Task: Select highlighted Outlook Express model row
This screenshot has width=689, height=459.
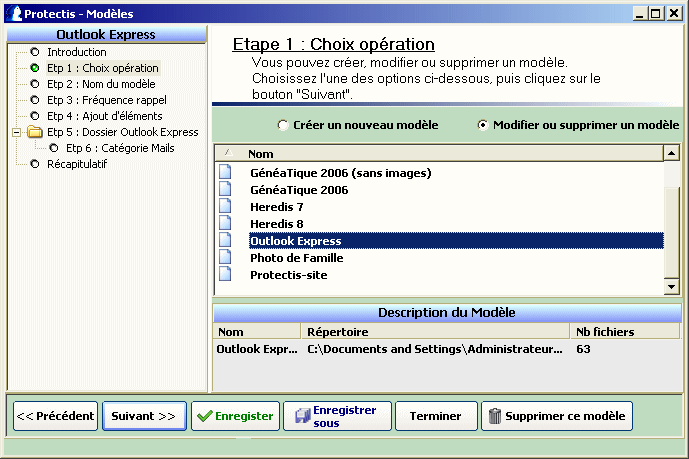Action: coord(456,241)
